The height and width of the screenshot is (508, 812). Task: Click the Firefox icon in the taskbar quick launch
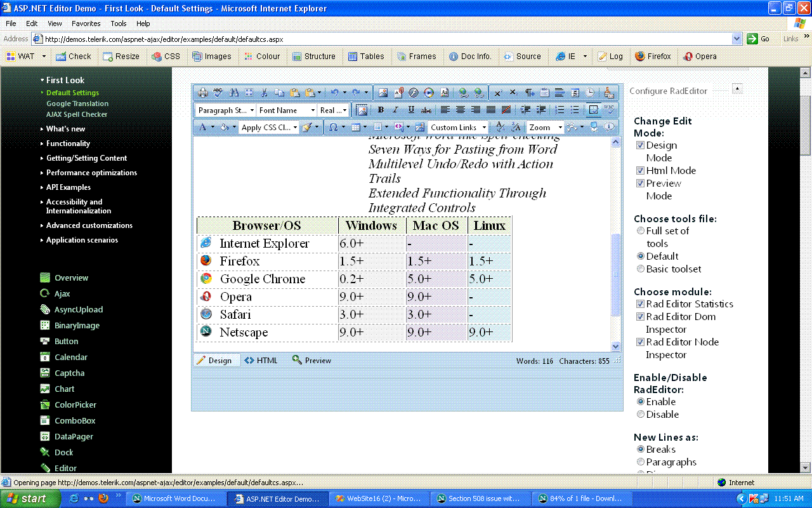click(x=103, y=498)
